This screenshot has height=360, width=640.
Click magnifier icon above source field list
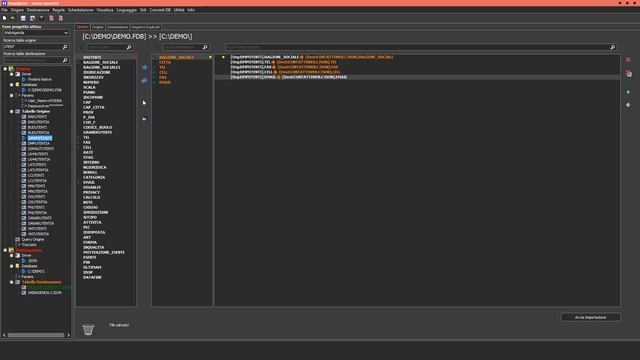click(129, 47)
